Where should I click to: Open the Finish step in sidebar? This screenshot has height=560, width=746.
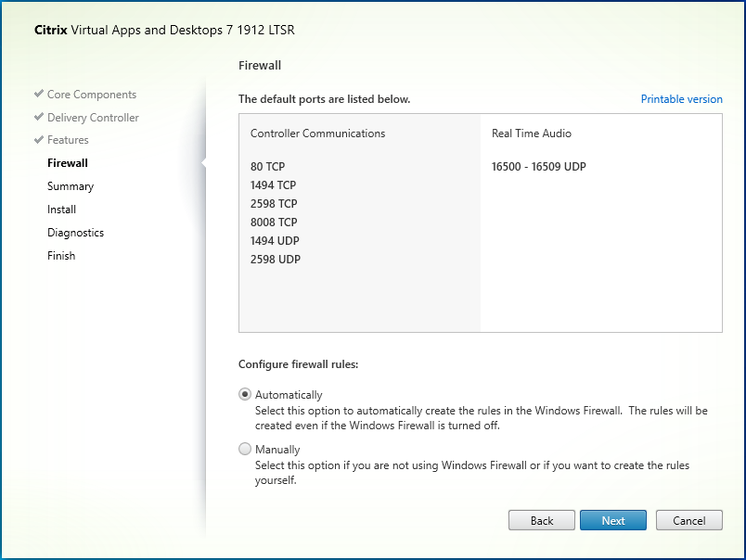click(61, 256)
